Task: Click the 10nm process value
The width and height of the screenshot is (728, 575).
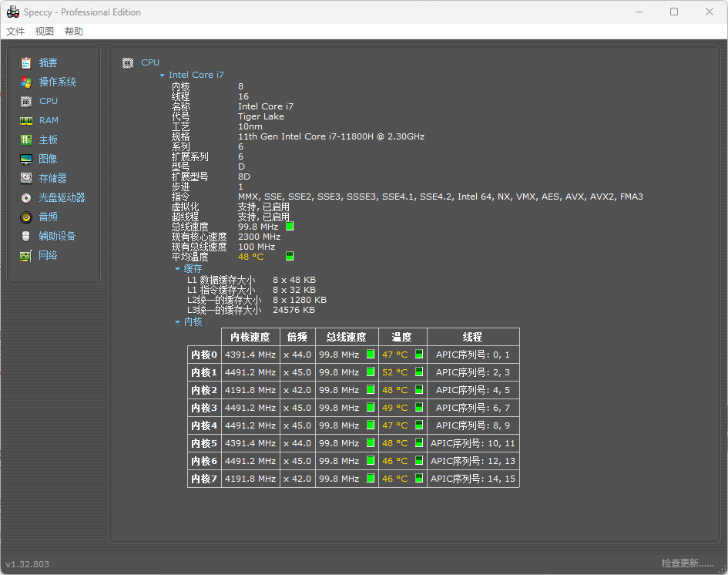Action: coord(250,127)
